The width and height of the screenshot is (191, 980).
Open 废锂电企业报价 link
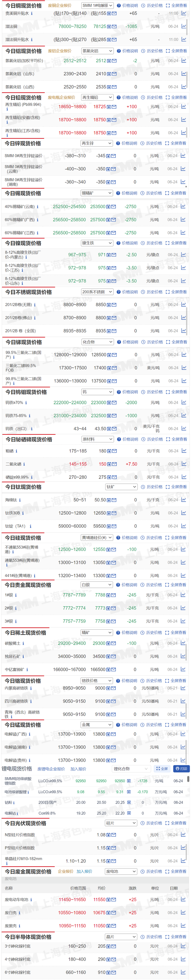pyautogui.click(x=51, y=769)
